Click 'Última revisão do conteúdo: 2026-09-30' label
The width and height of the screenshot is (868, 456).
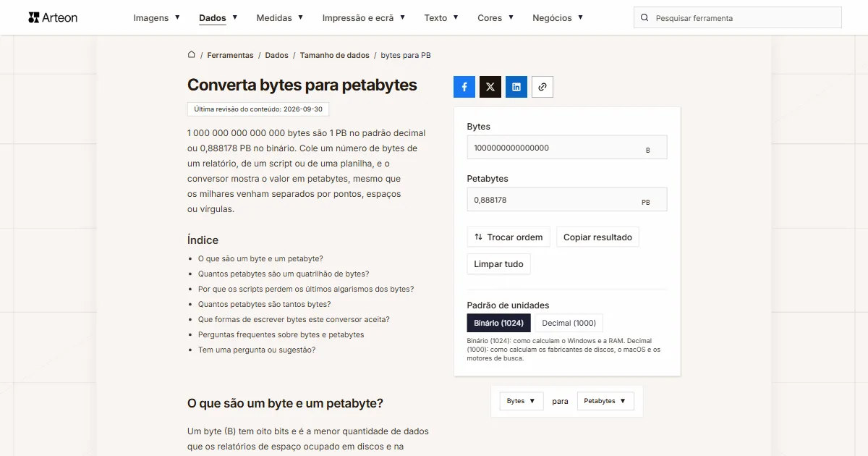(258, 109)
